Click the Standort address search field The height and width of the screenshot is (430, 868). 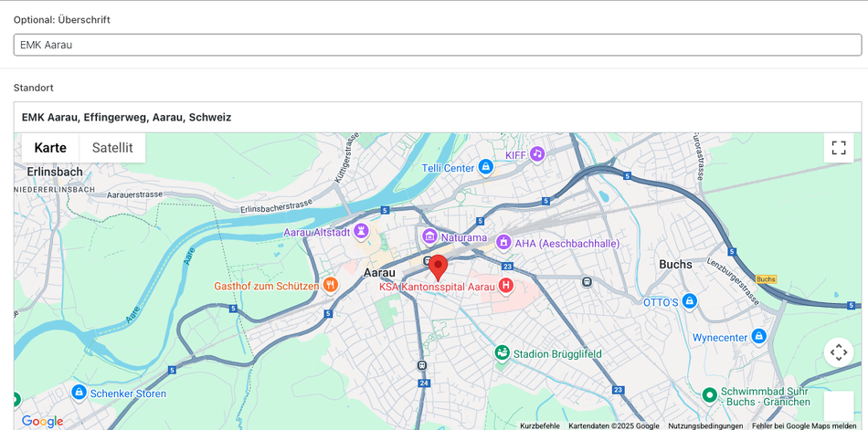point(438,118)
